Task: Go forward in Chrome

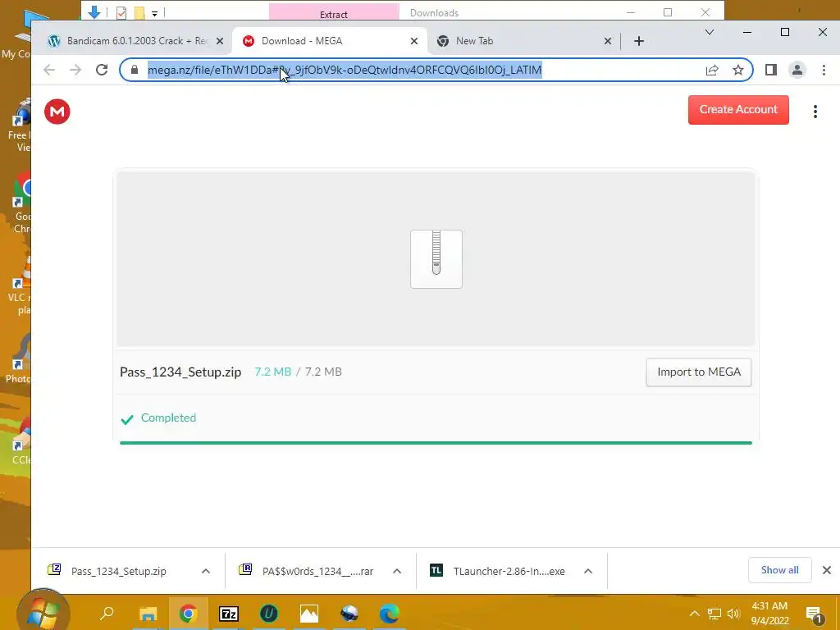Action: pyautogui.click(x=75, y=70)
